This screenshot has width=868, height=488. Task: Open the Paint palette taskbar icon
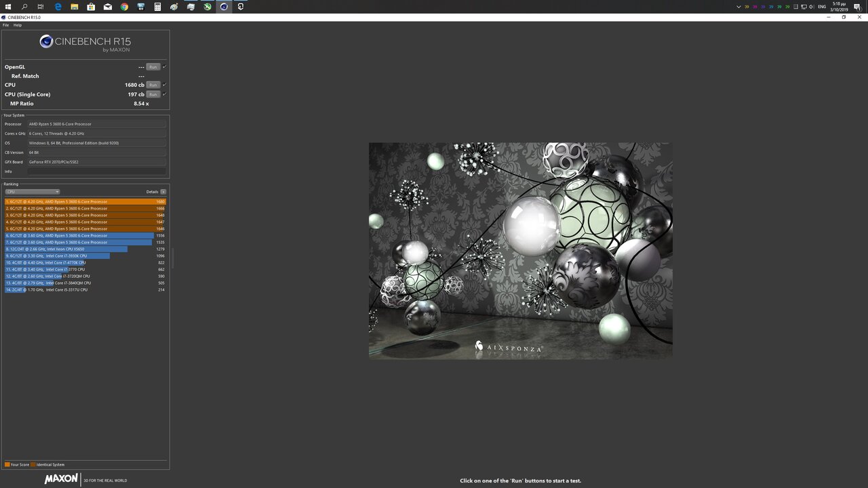(174, 7)
